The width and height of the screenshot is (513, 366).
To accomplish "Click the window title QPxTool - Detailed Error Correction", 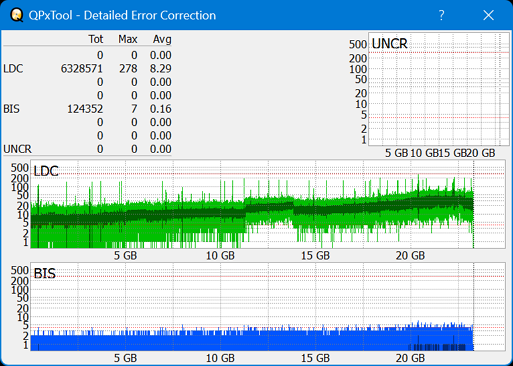I will pyautogui.click(x=122, y=15).
